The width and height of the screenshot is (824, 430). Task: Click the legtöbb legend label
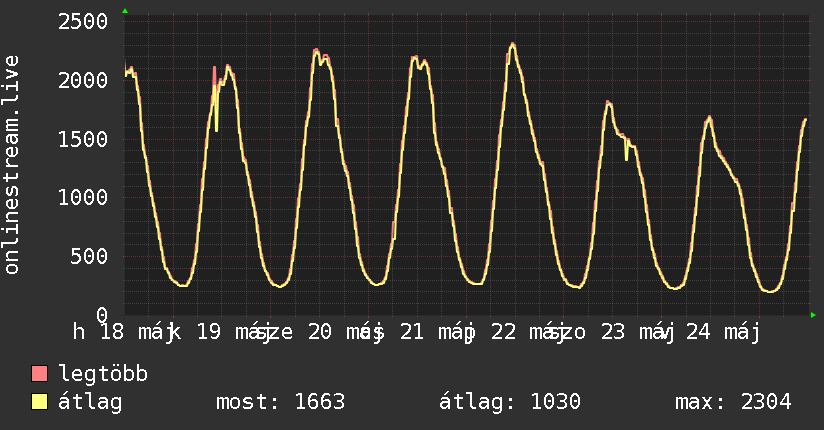103,374
